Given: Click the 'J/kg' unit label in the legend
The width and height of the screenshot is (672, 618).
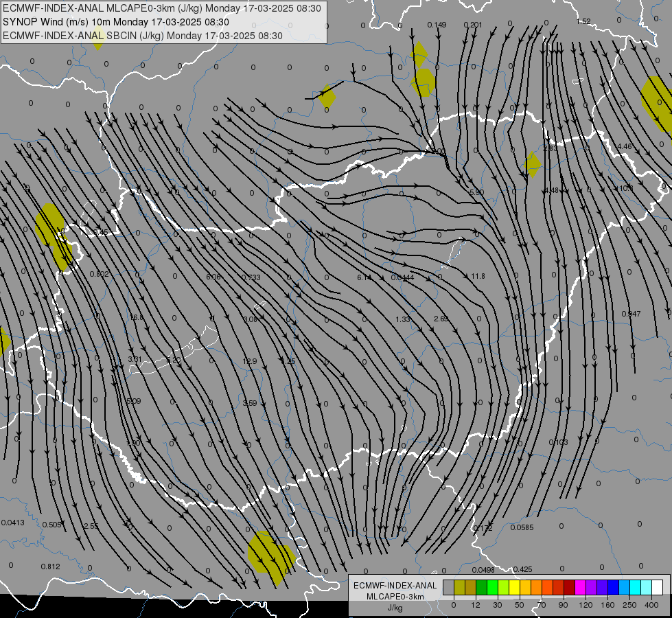Looking at the screenshot, I should click(395, 608).
